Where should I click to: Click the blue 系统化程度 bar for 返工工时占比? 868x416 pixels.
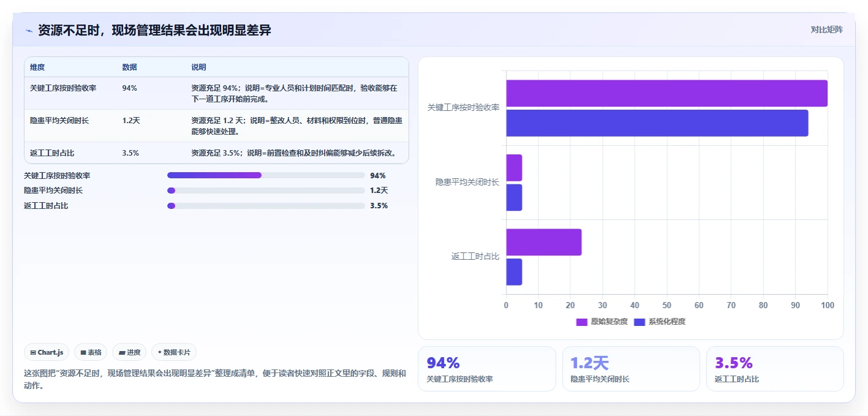coord(514,271)
